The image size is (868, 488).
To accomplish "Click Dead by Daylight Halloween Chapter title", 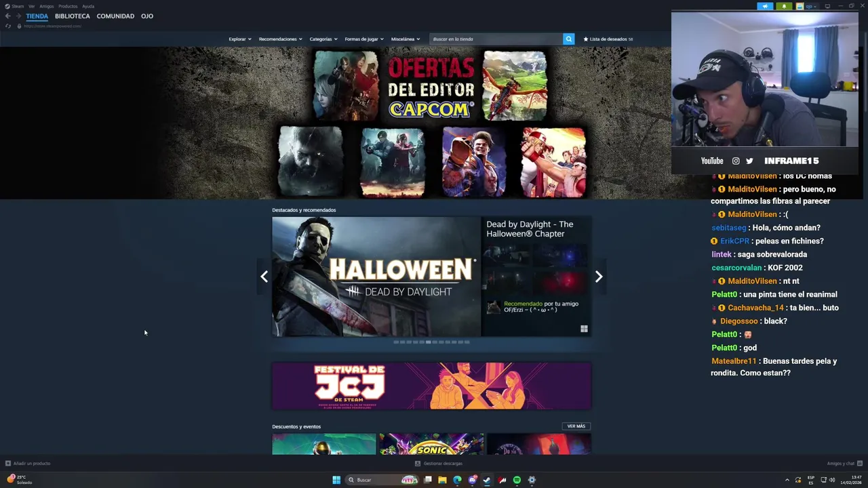I will (530, 229).
